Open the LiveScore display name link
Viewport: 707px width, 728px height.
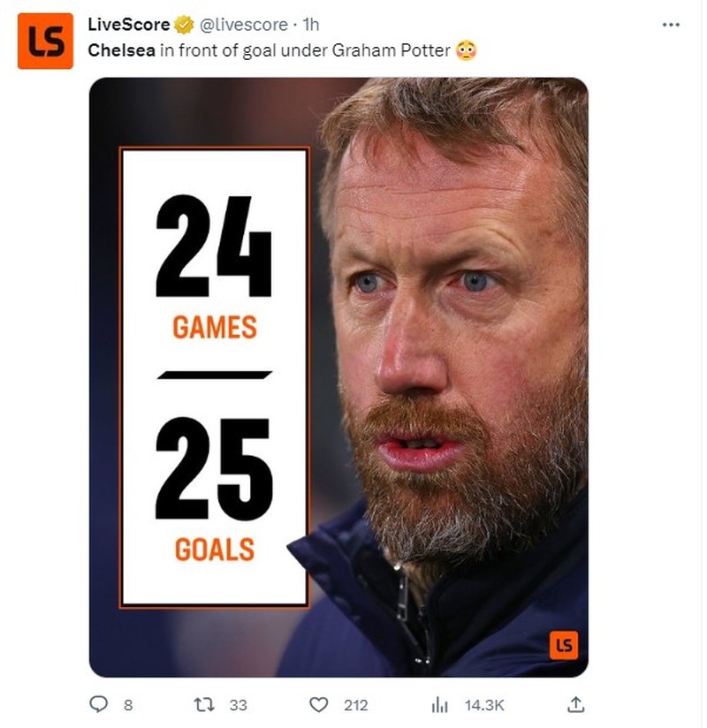129,25
